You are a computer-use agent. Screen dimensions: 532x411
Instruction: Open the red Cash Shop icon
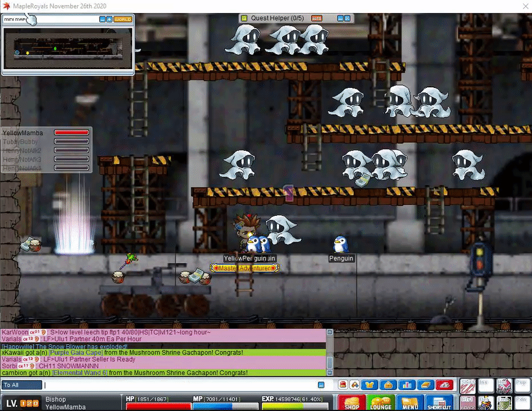coord(342,385)
